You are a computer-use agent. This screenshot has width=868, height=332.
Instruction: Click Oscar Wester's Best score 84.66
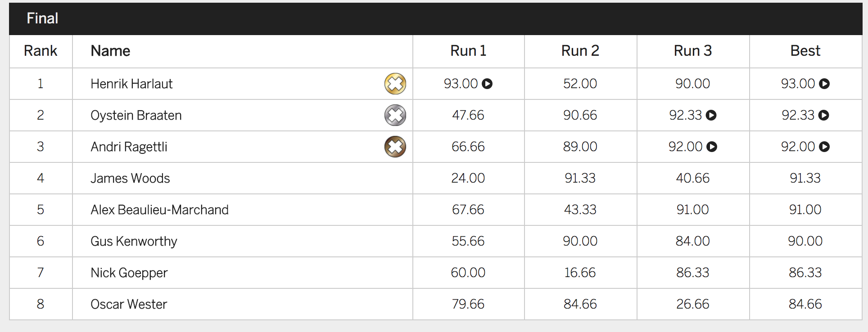pyautogui.click(x=805, y=304)
